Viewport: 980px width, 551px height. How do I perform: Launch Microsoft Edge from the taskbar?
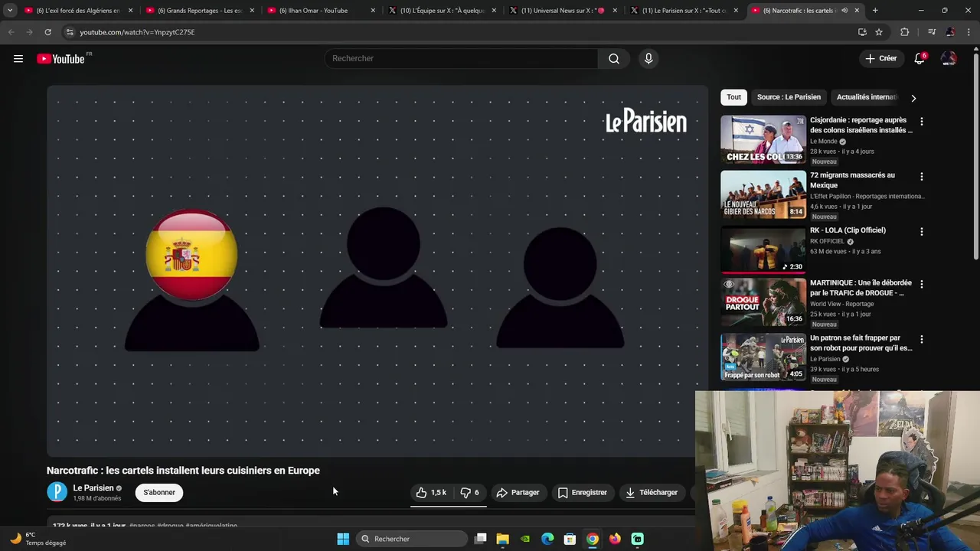click(547, 539)
